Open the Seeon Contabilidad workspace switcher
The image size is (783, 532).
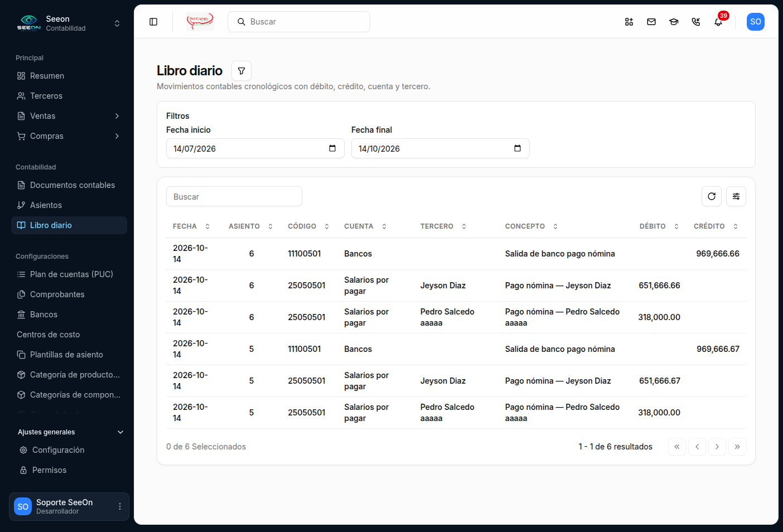(69, 23)
